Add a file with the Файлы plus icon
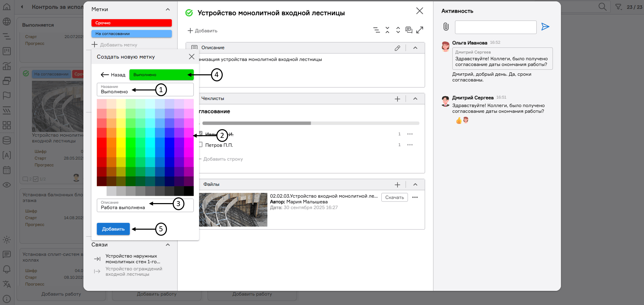 (x=397, y=185)
